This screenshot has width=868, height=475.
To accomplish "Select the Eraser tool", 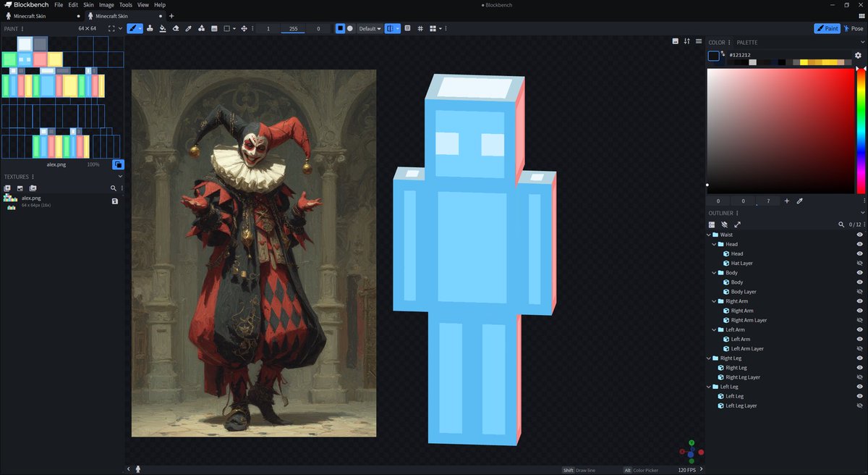I will [x=175, y=28].
